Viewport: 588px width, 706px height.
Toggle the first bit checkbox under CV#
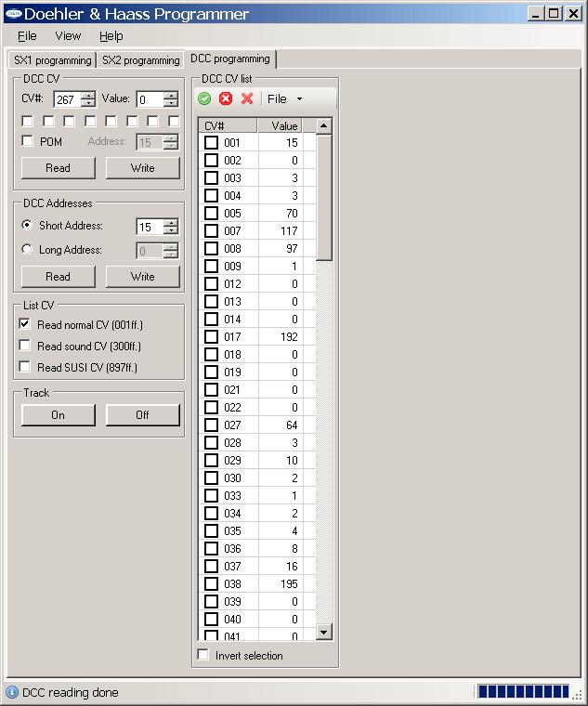tap(28, 121)
